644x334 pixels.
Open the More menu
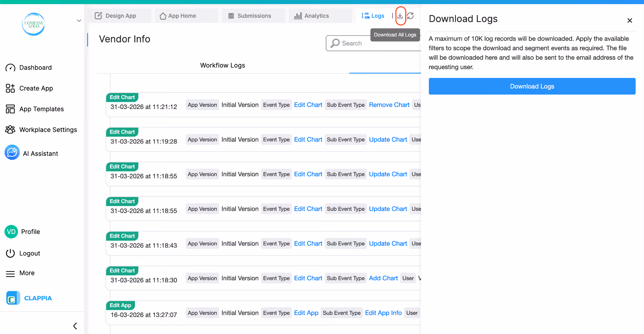tap(27, 273)
